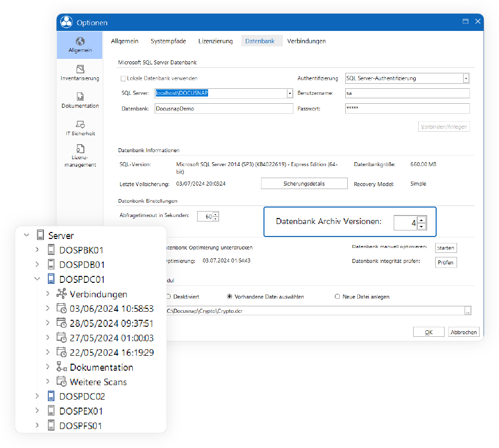Collapse the Server root tree node

[x=27, y=235]
